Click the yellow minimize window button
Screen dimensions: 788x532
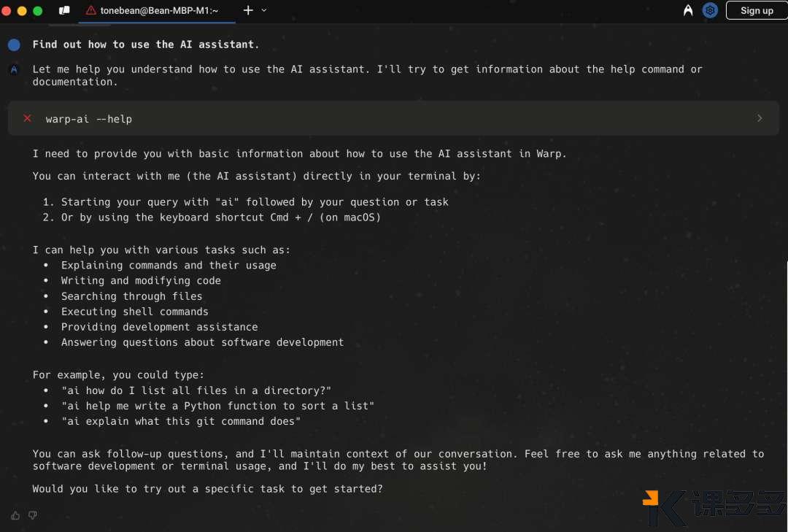click(22, 10)
